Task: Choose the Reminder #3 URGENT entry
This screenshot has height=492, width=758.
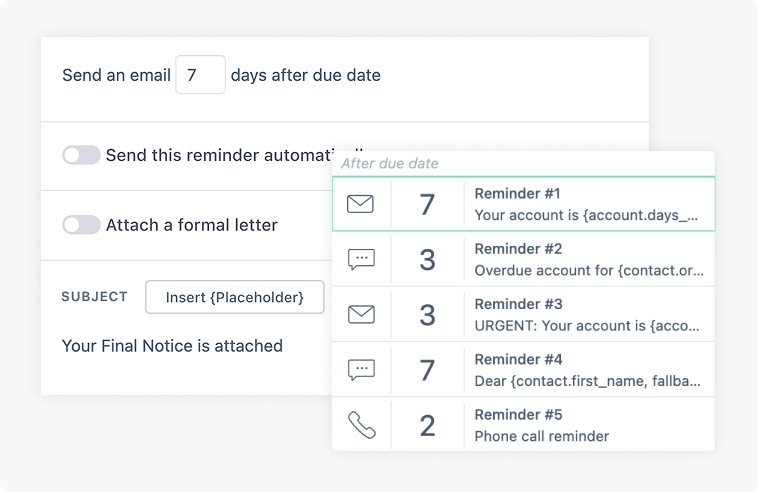Action: [590, 315]
